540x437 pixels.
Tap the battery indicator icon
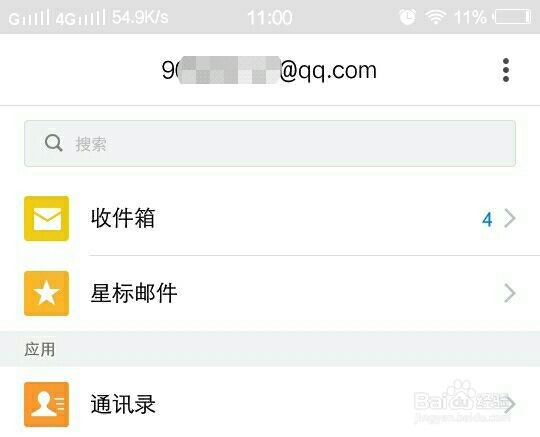(513, 17)
